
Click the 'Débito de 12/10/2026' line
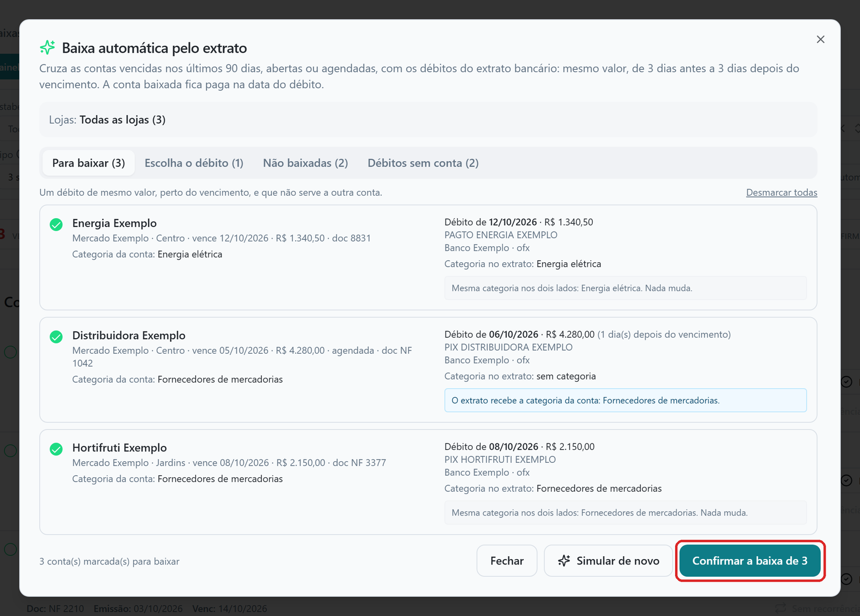point(519,222)
